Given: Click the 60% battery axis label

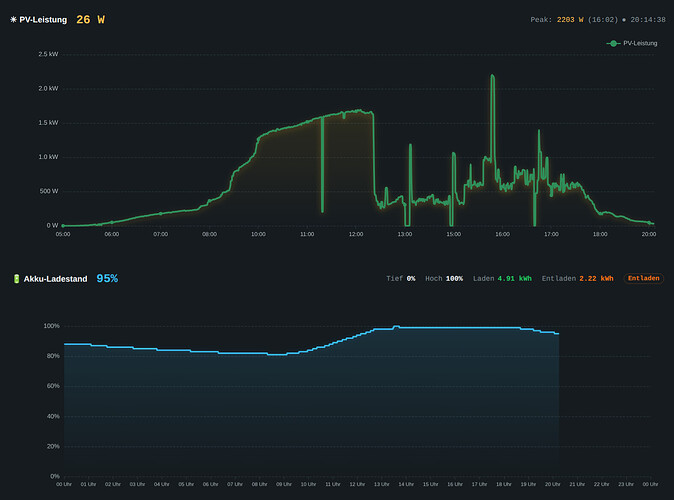Looking at the screenshot, I should [53, 386].
